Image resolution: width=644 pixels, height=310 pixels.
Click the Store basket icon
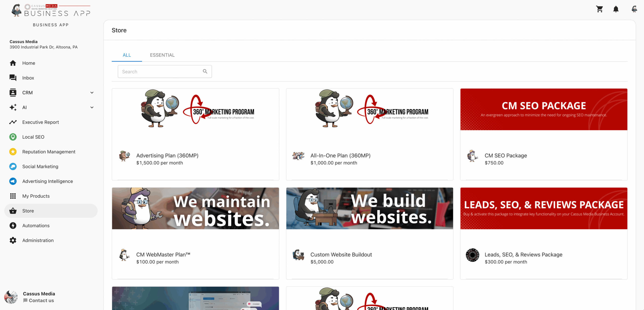(13, 211)
